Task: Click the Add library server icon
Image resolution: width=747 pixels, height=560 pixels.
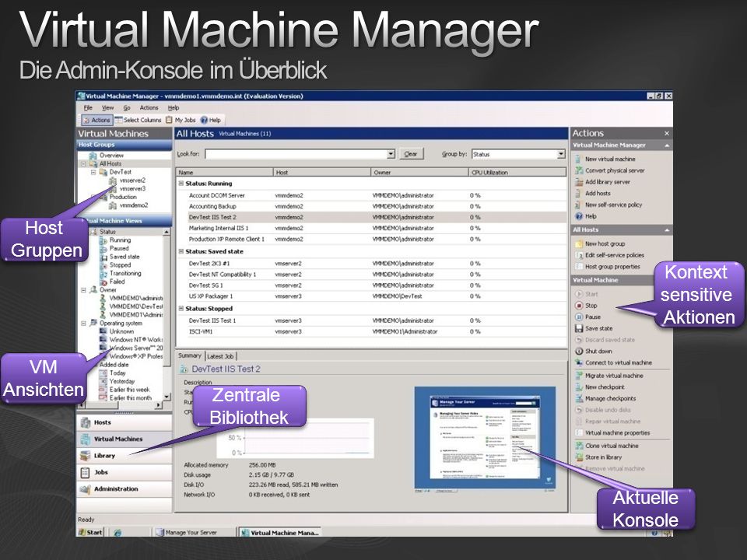Action: [x=579, y=182]
